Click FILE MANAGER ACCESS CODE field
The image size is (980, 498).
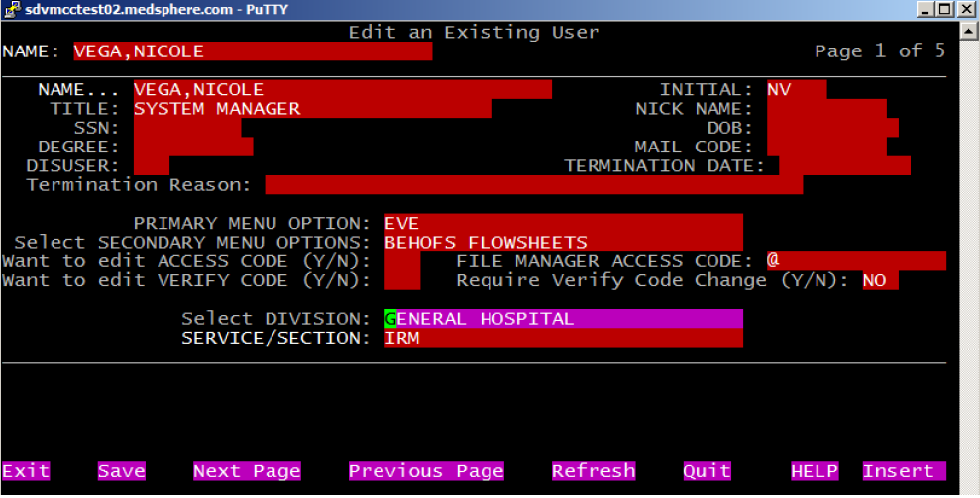(856, 261)
